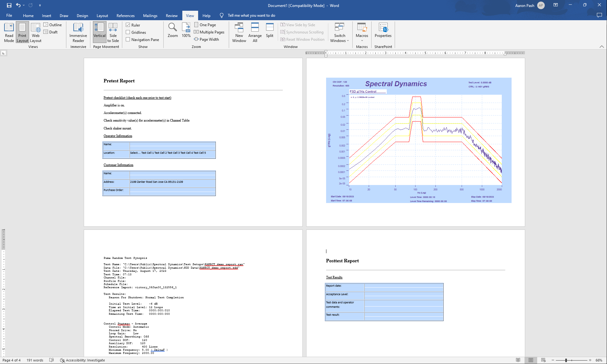The height and width of the screenshot is (364, 607).
Task: Choose Multiple Pages zoom
Action: 209,32
